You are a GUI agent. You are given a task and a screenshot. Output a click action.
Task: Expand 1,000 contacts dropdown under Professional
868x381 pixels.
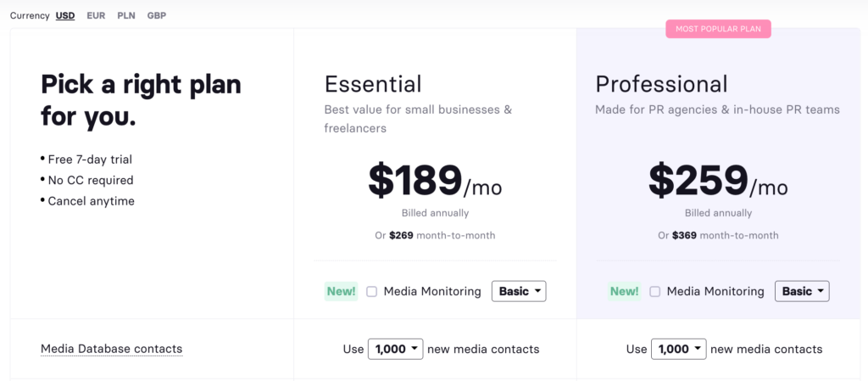[678, 349]
